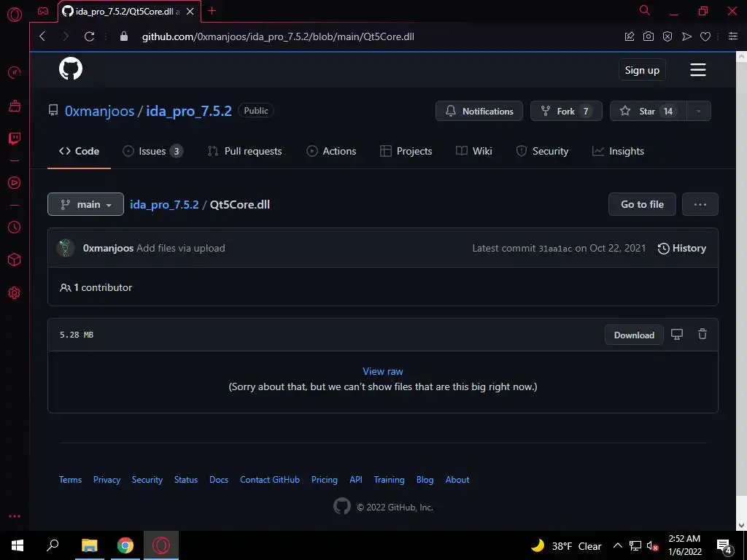Open the notification center icon
This screenshot has height=560, width=747.
[x=724, y=546]
